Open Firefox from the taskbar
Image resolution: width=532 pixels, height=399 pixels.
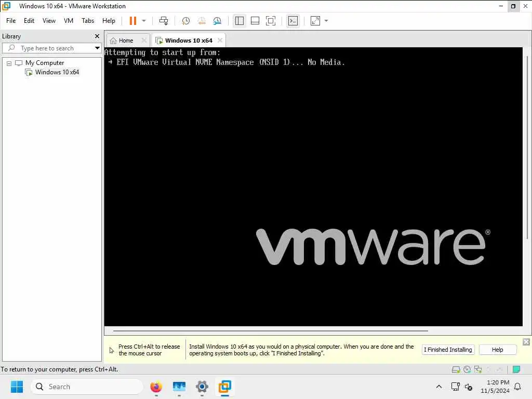156,387
